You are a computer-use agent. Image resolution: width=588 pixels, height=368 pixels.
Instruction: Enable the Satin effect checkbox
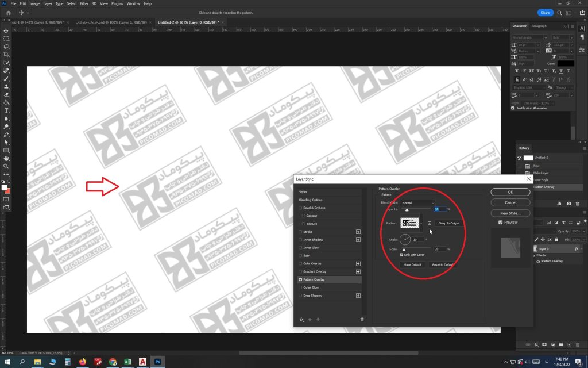click(300, 256)
